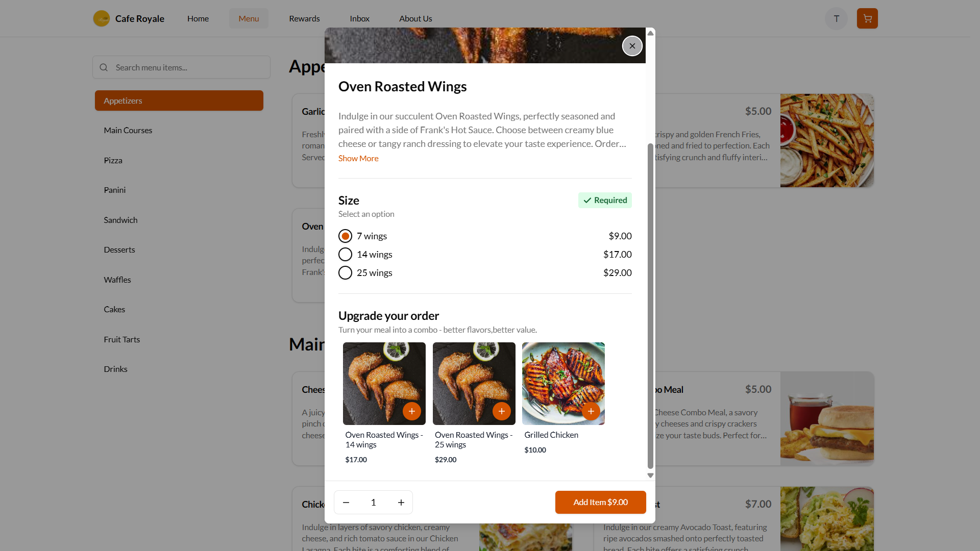Go to the Rewards nav item

[304, 19]
